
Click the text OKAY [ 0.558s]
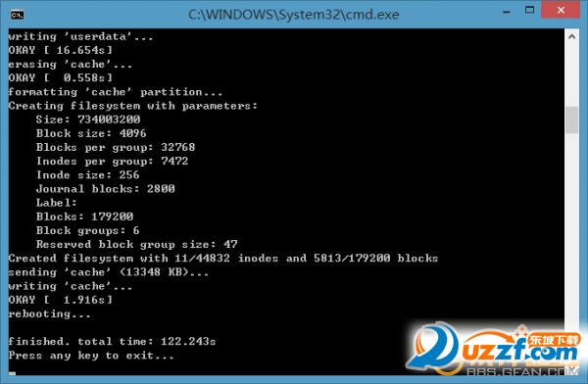click(x=61, y=78)
